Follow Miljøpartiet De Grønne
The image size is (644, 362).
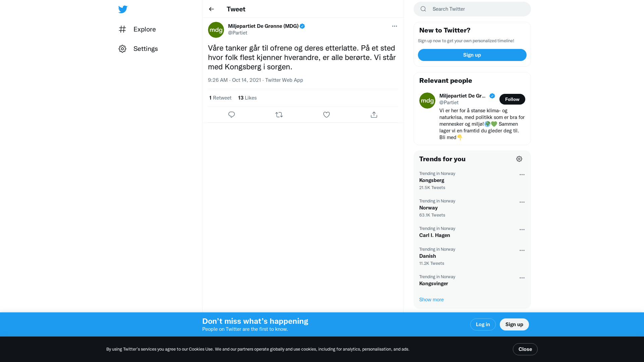tap(512, 99)
